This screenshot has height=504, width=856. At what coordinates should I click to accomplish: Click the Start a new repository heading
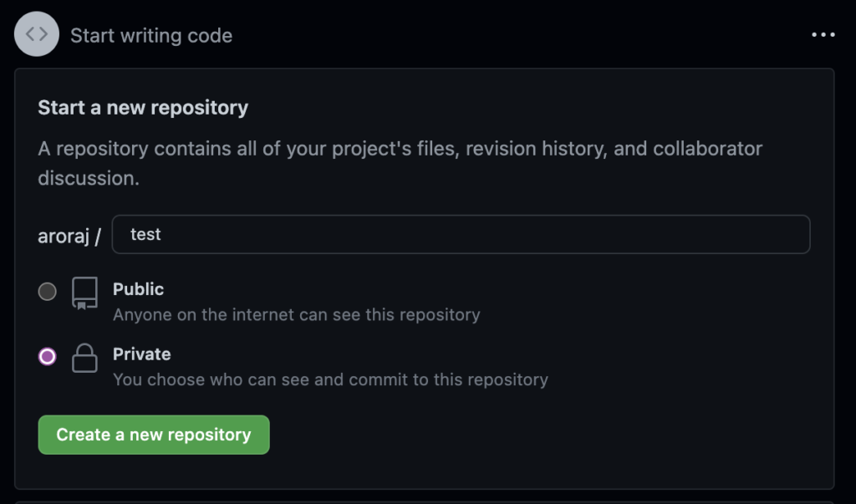pyautogui.click(x=142, y=107)
